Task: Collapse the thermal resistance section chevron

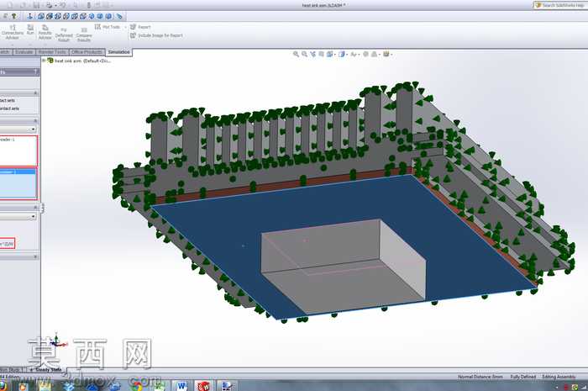Action: [x=35, y=207]
